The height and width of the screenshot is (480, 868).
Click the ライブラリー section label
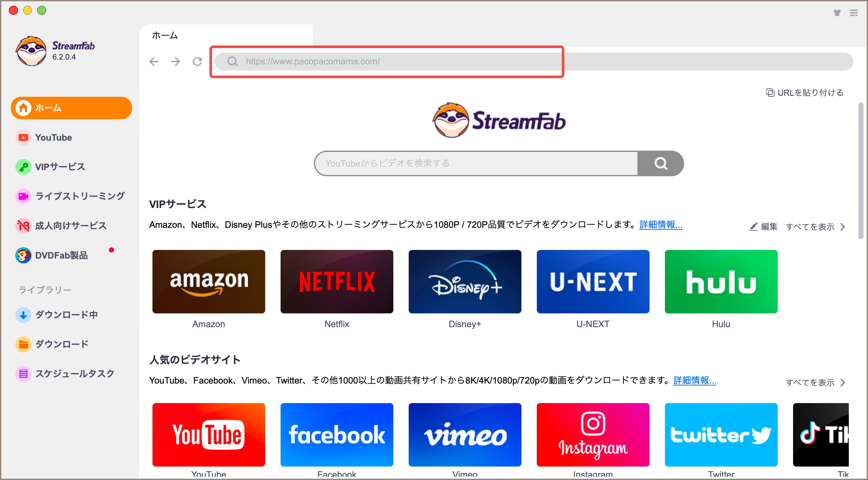click(45, 290)
